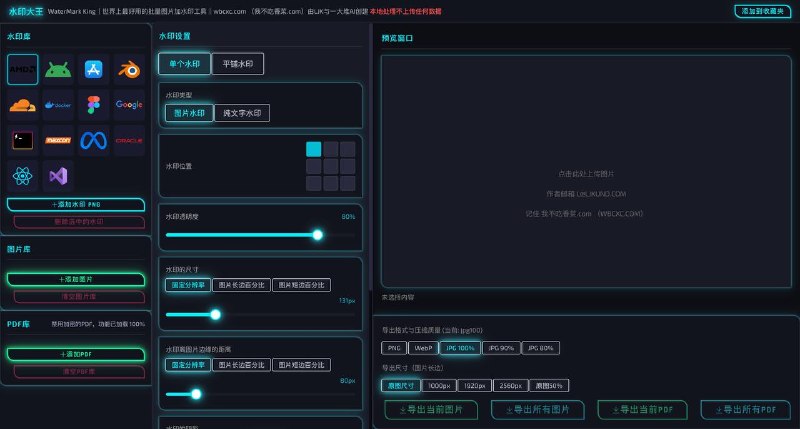Choose the 图片水印 watermark type
This screenshot has width=800, height=429.
coord(189,113)
